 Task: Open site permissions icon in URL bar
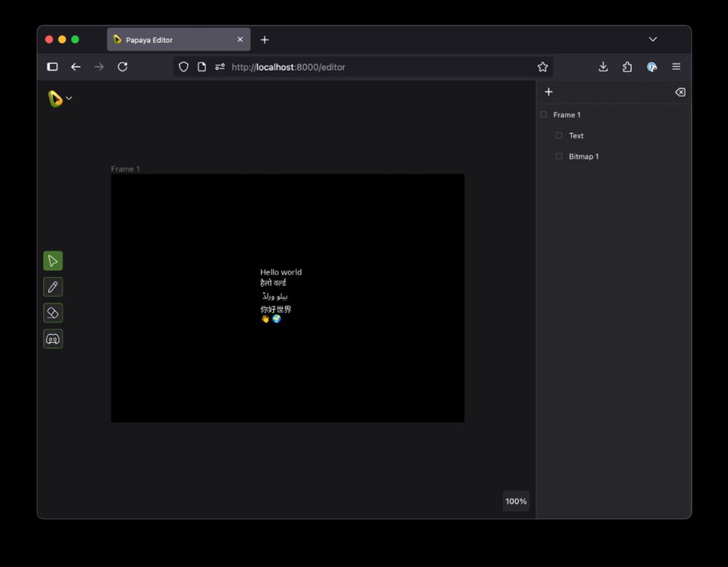click(x=220, y=67)
